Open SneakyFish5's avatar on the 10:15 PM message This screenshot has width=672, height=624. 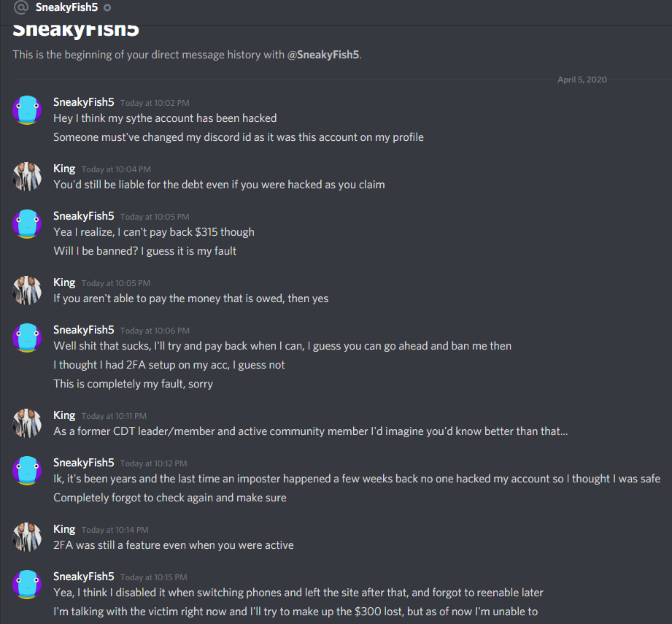(x=27, y=585)
